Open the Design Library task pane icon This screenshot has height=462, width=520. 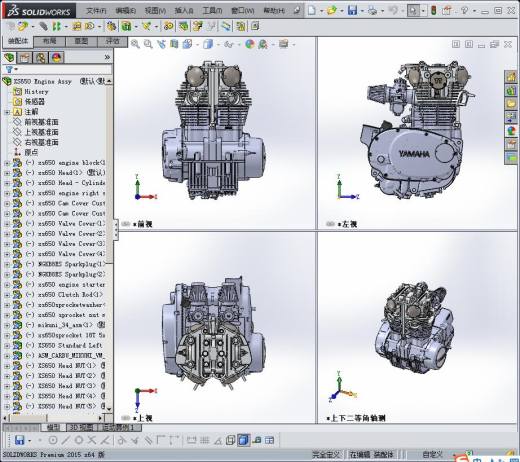[x=511, y=90]
